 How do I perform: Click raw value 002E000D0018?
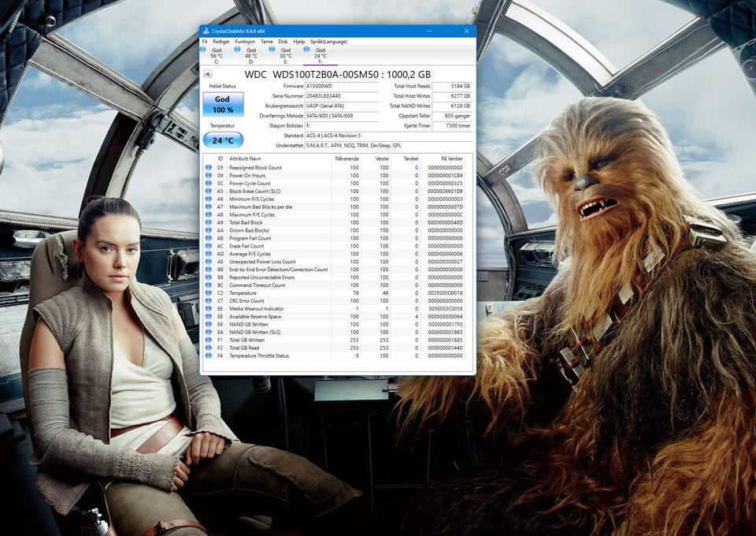(445, 293)
